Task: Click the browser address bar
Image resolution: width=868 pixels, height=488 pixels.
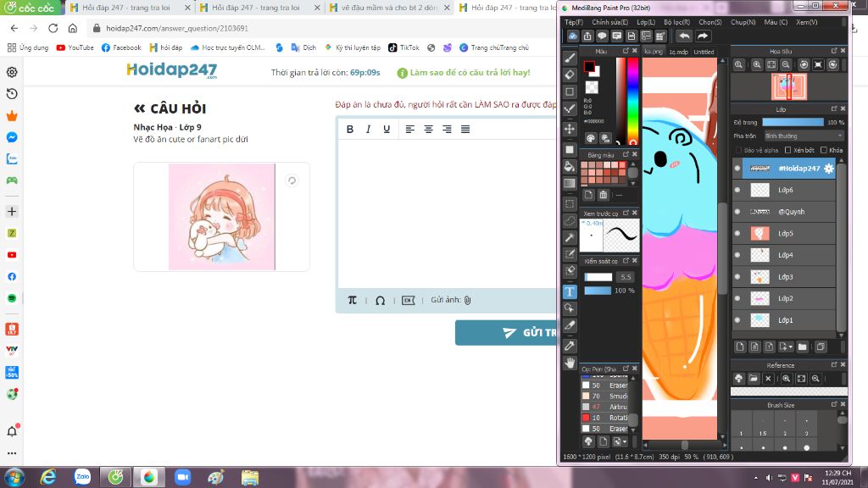Action: 321,28
